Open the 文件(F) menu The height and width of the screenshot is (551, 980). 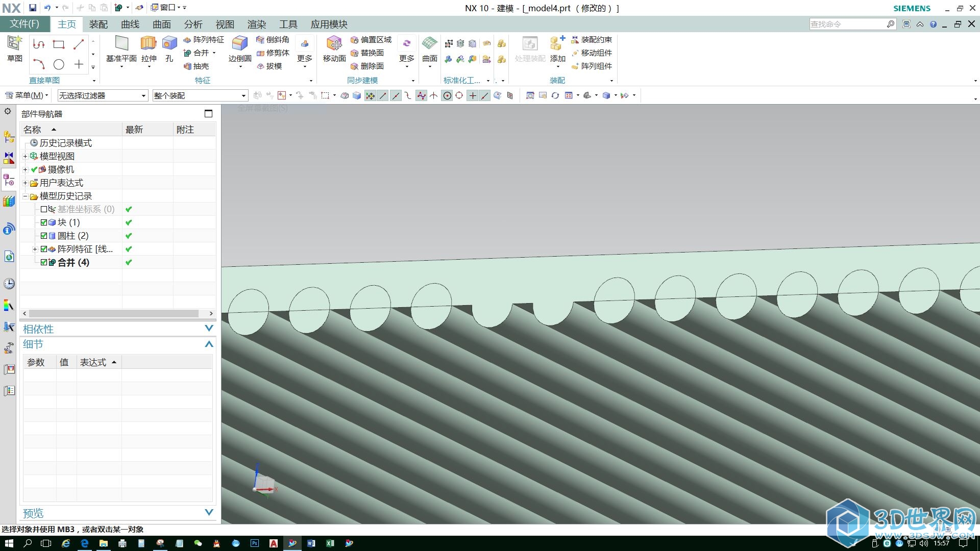(x=24, y=24)
